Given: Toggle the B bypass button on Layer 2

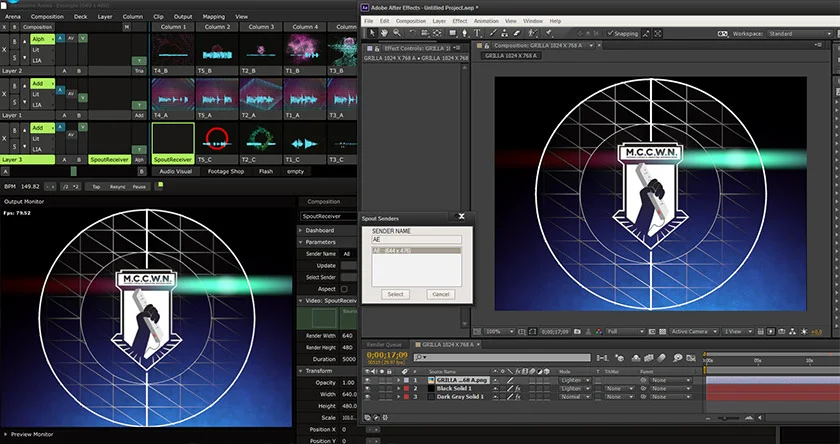Looking at the screenshot, I should pyautogui.click(x=15, y=41).
